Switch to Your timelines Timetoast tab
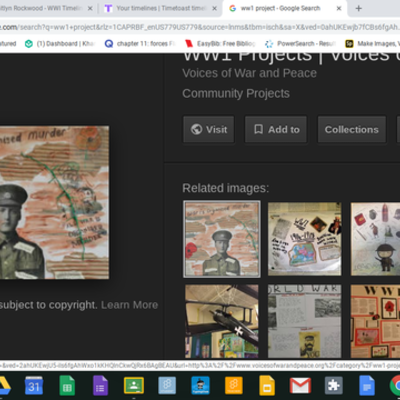 [161, 8]
